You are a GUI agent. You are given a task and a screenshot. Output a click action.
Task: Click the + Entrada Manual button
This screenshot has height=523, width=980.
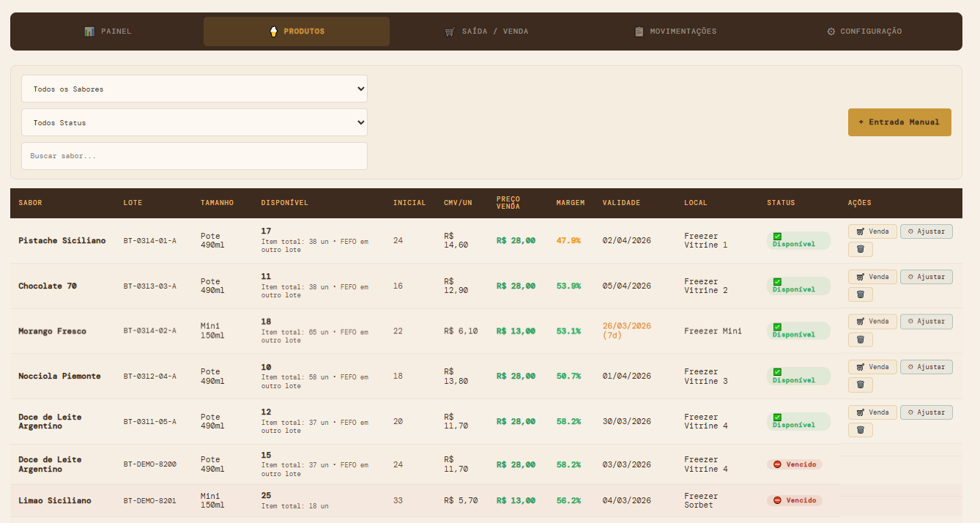click(x=899, y=122)
